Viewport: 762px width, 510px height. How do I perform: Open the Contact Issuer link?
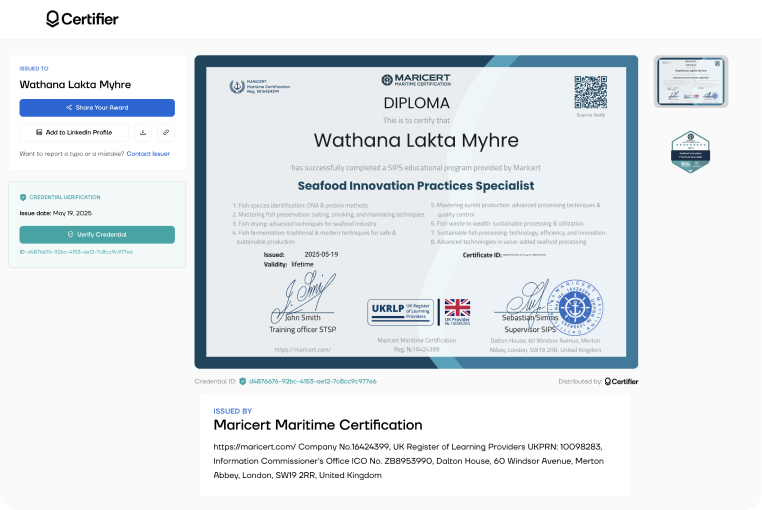(x=148, y=154)
